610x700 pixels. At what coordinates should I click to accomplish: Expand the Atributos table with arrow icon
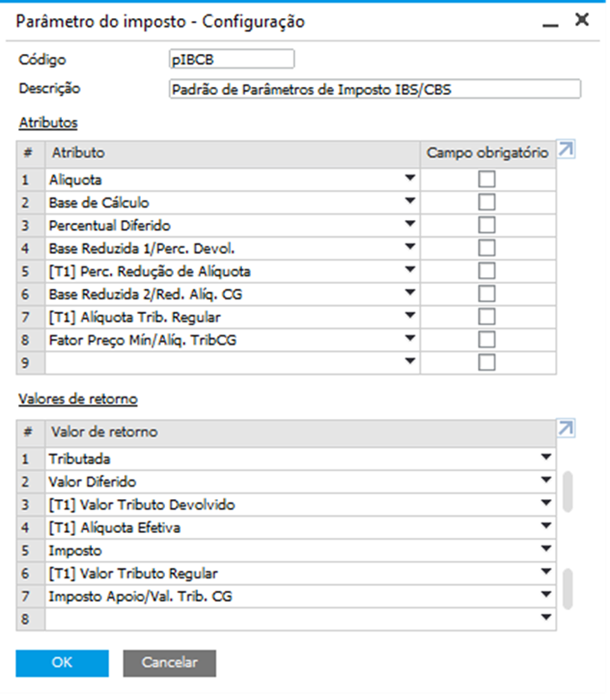coord(566,150)
